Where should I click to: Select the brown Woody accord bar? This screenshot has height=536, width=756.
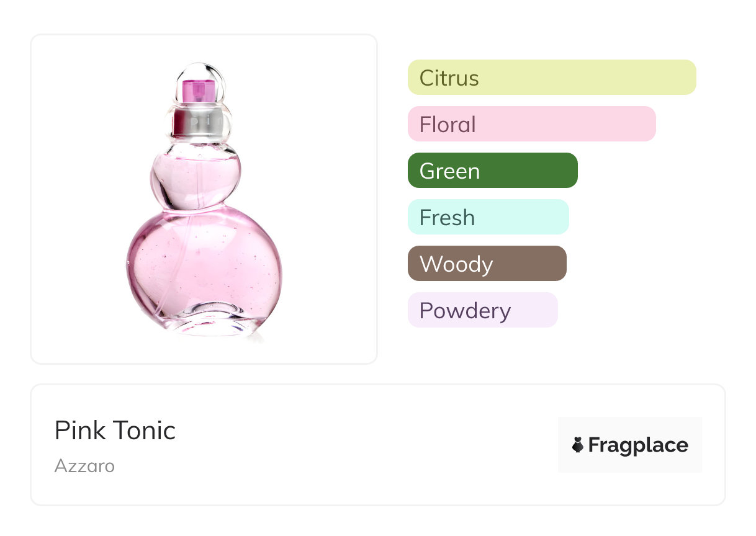[x=487, y=264]
